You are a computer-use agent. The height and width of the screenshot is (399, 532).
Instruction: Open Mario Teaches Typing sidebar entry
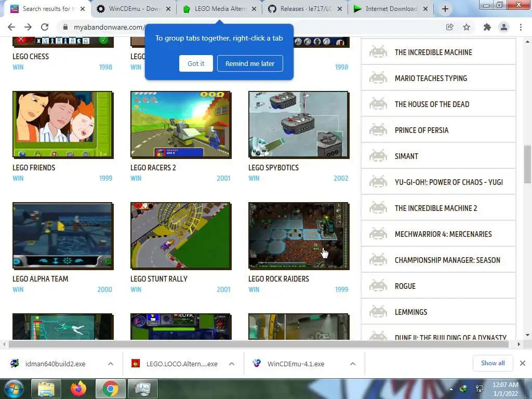(438, 78)
